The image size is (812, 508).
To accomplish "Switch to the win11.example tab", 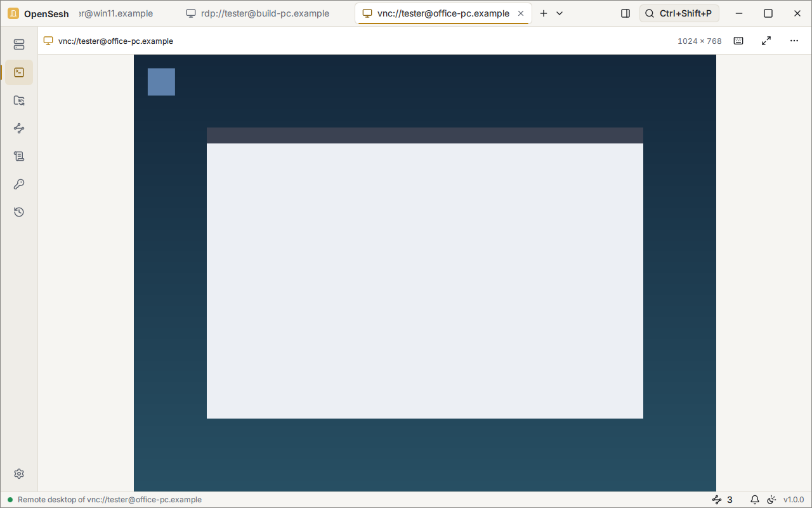I will click(x=119, y=13).
